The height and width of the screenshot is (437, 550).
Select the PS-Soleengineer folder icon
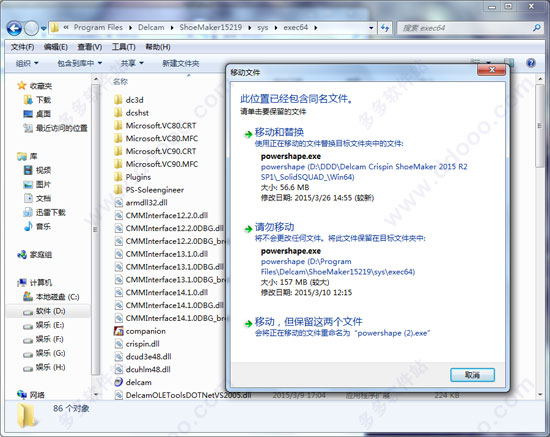[x=119, y=190]
